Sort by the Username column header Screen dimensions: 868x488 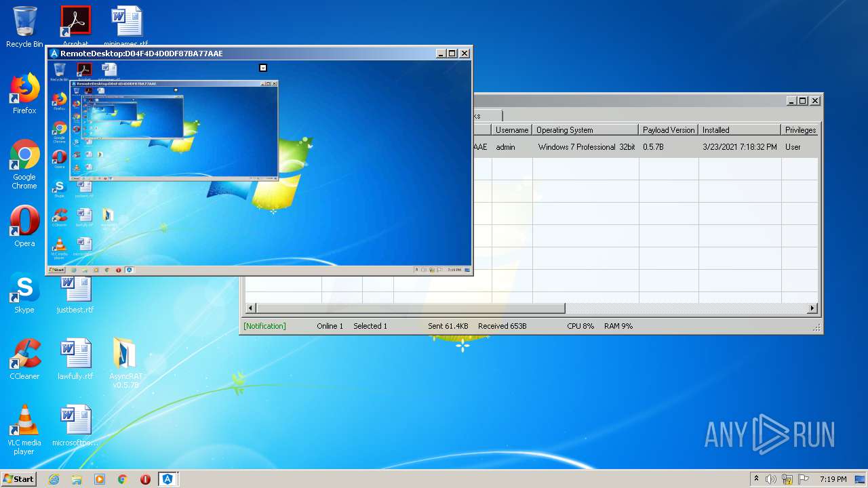(x=511, y=129)
